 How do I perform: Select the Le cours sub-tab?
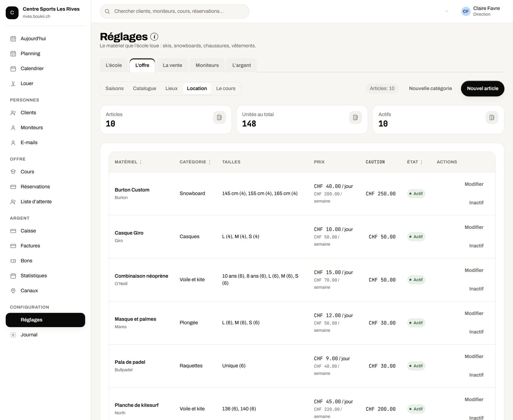(226, 89)
